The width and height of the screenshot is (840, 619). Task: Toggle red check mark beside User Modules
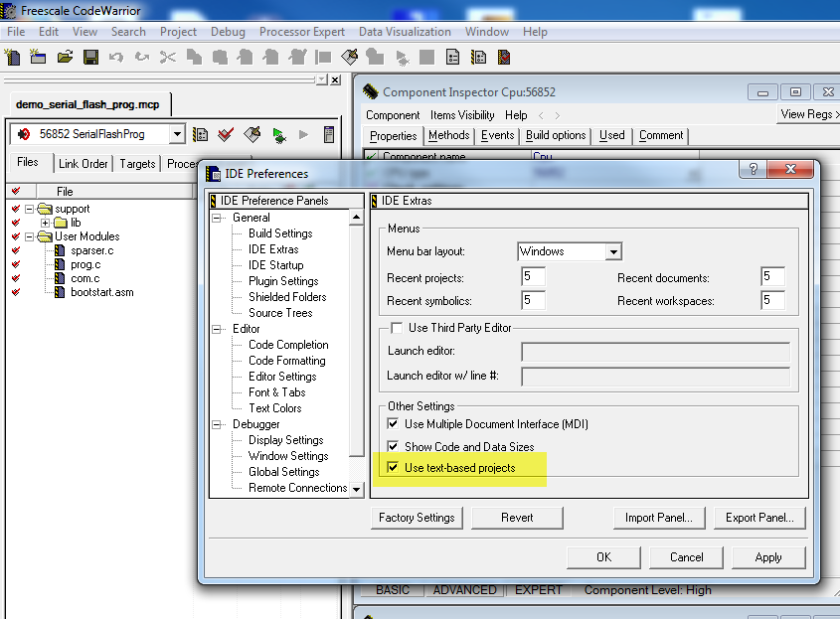(x=16, y=236)
